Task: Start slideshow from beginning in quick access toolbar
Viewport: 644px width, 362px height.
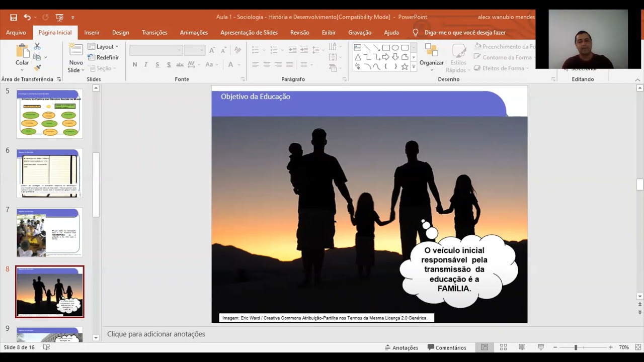Action: coord(59,17)
